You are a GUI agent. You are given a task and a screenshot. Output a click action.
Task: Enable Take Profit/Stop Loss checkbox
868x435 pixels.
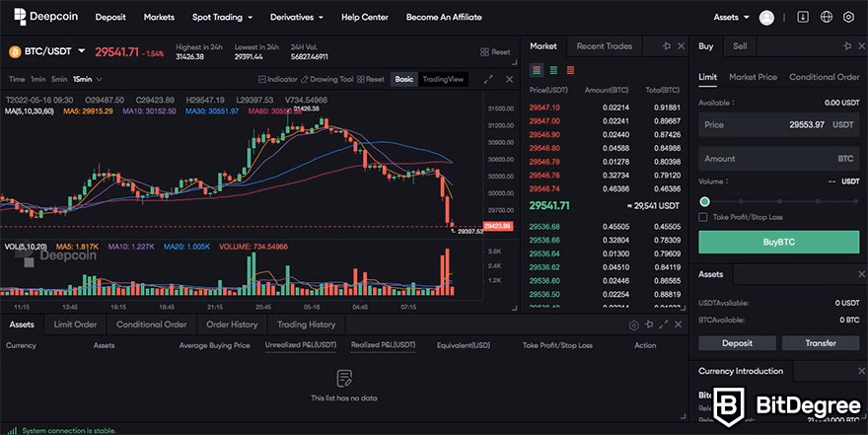pyautogui.click(x=703, y=217)
